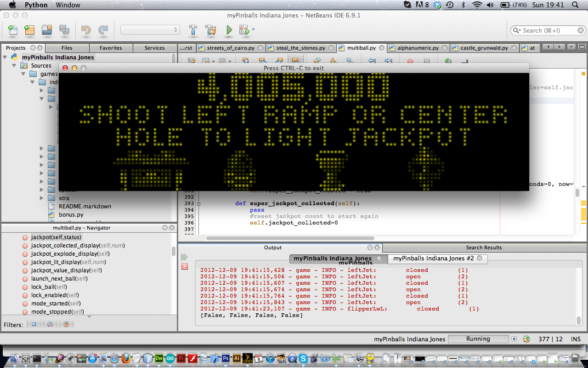Viewport: 588px width, 368px height.
Task: Close the multiball.py editor tab
Action: coord(382,48)
